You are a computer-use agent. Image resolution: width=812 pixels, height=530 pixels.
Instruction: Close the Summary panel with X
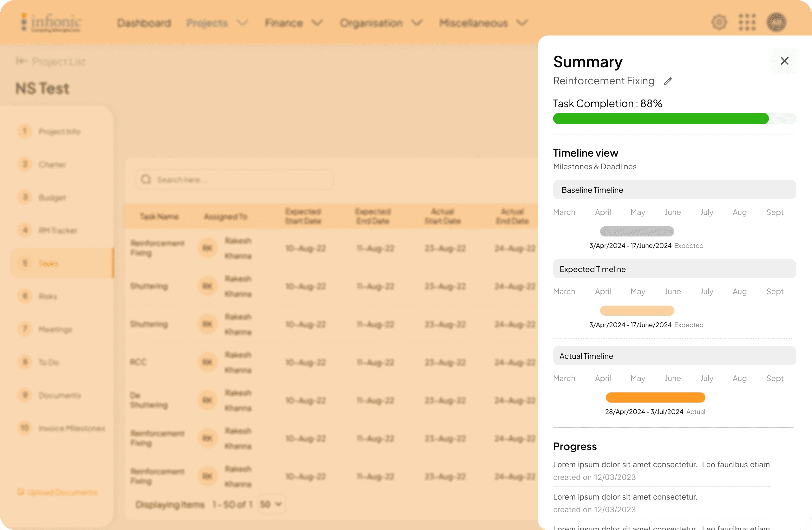784,61
